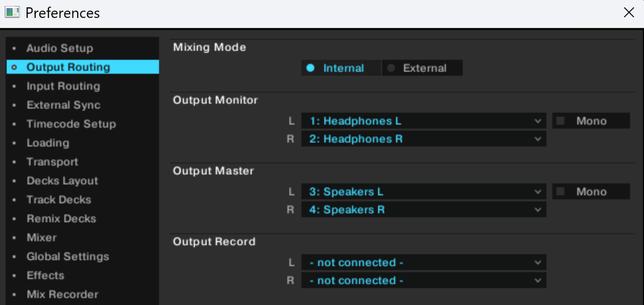Go to Audio Setup preferences

click(60, 48)
